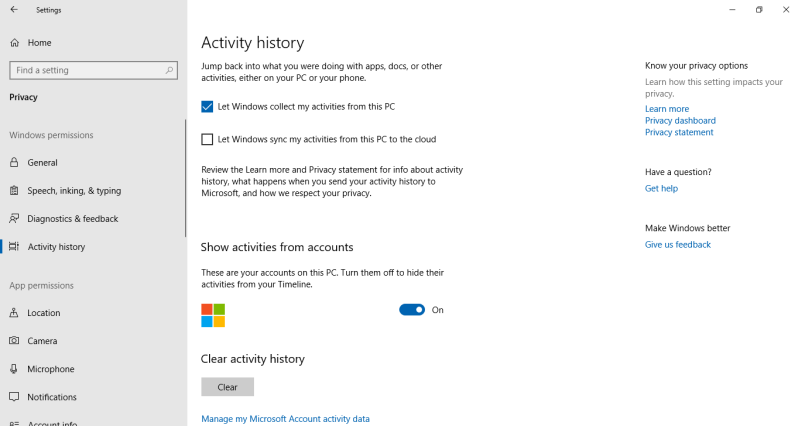Click the Home icon in sidebar
The height and width of the screenshot is (426, 800).
15,43
